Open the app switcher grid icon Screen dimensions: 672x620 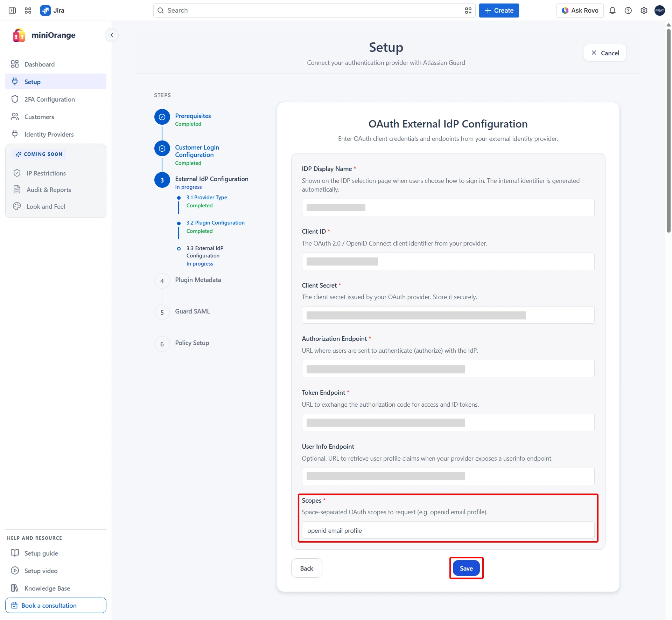[x=28, y=11]
